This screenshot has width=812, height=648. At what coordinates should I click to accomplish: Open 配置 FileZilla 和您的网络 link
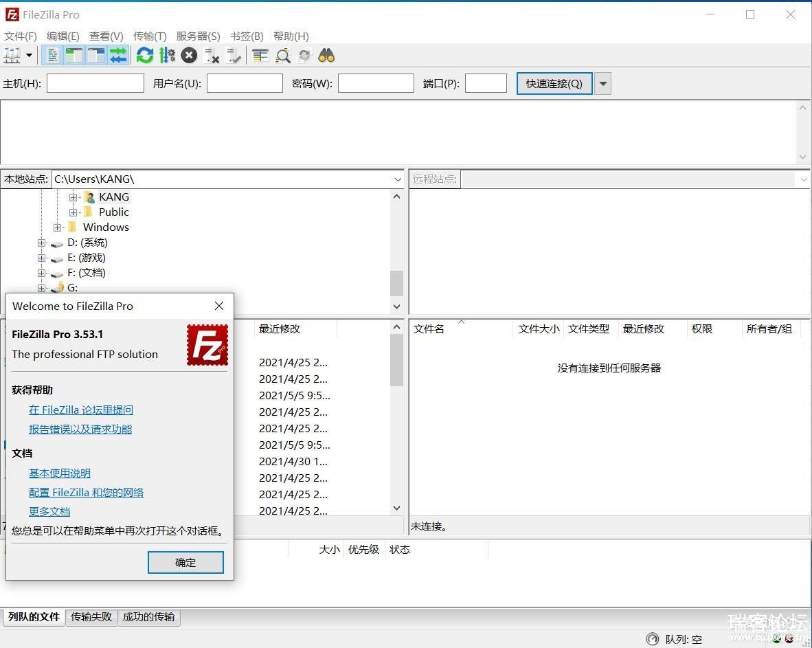coord(86,492)
